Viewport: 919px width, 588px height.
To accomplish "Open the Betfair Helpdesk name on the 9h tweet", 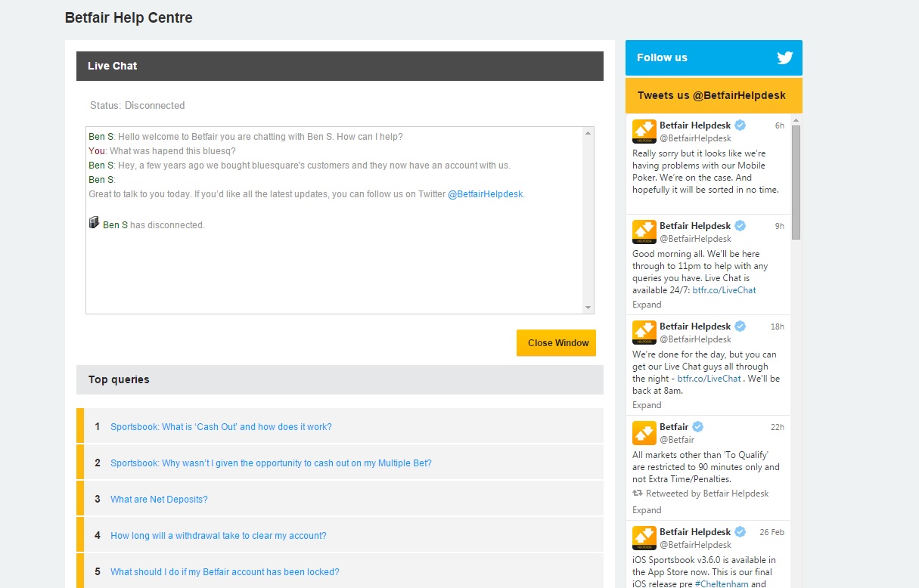I will tap(695, 226).
